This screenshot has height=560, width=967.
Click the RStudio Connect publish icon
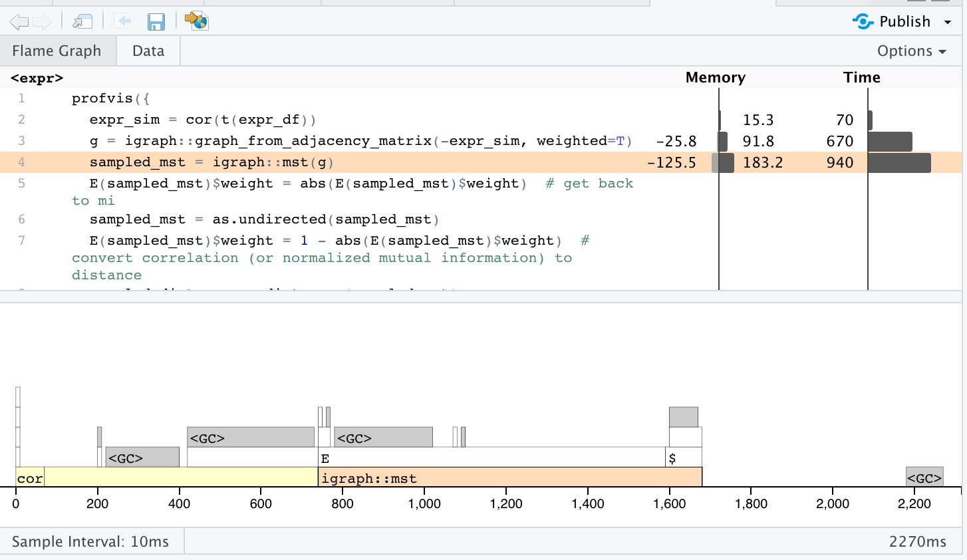click(863, 21)
